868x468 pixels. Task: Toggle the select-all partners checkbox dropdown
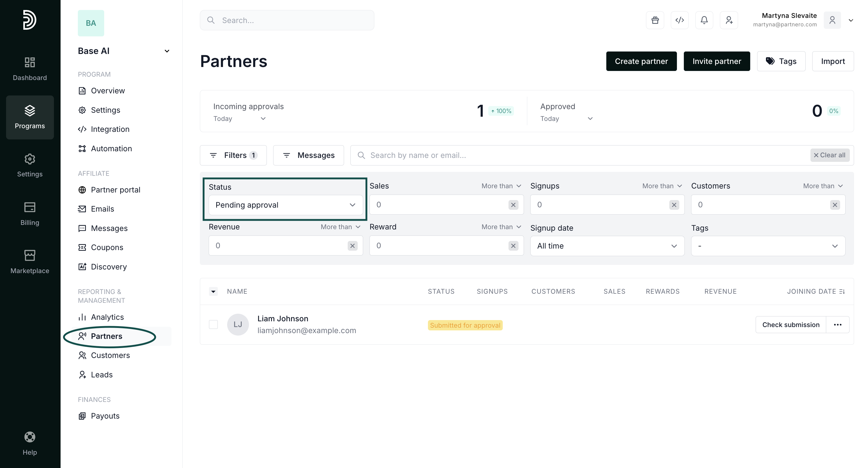point(213,291)
